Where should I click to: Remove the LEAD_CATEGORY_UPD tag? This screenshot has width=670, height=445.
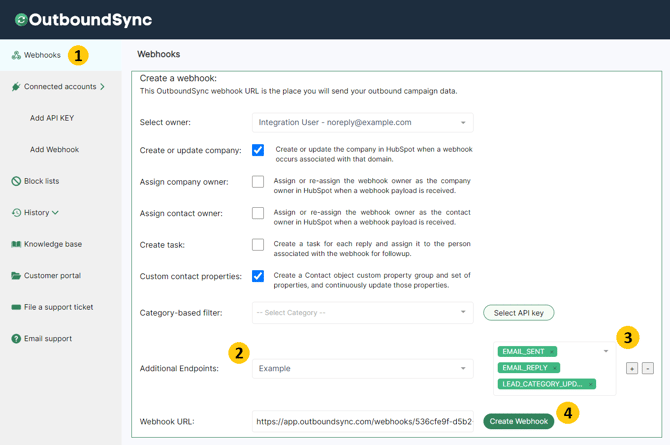591,384
